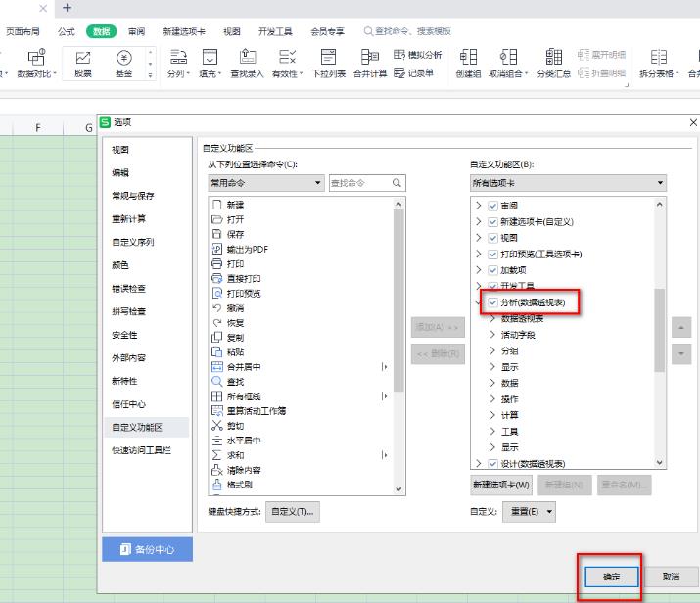Expand the 活动字段 group node

click(492, 335)
